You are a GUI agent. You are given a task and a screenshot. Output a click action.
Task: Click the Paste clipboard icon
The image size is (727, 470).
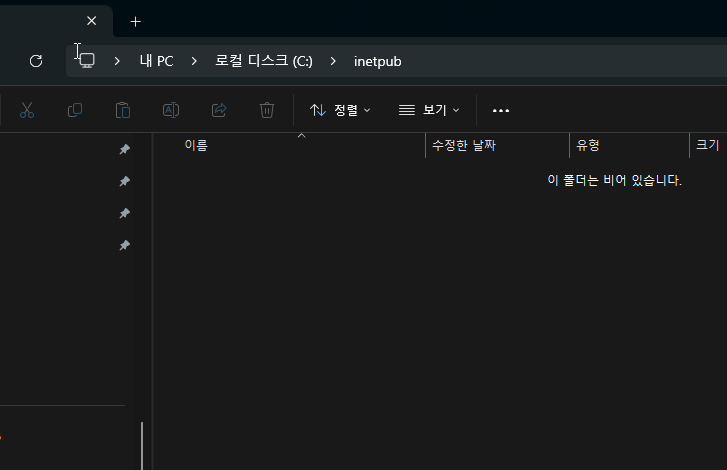coord(123,110)
